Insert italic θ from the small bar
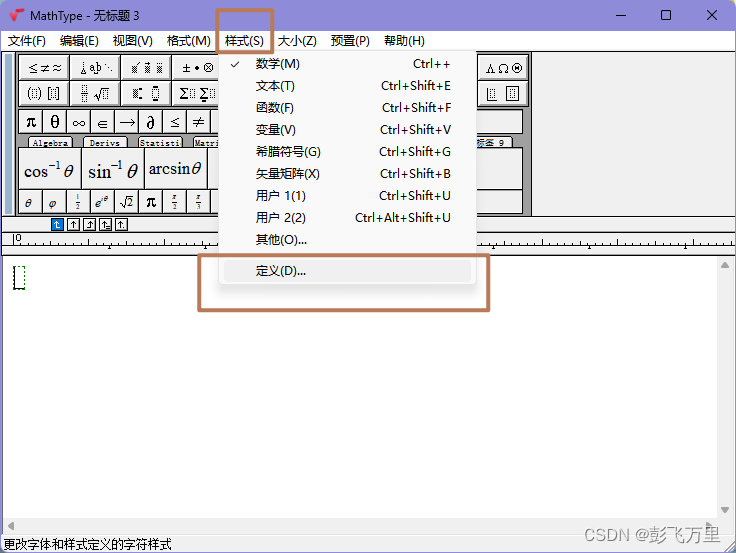This screenshot has height=553, width=736. 31,202
